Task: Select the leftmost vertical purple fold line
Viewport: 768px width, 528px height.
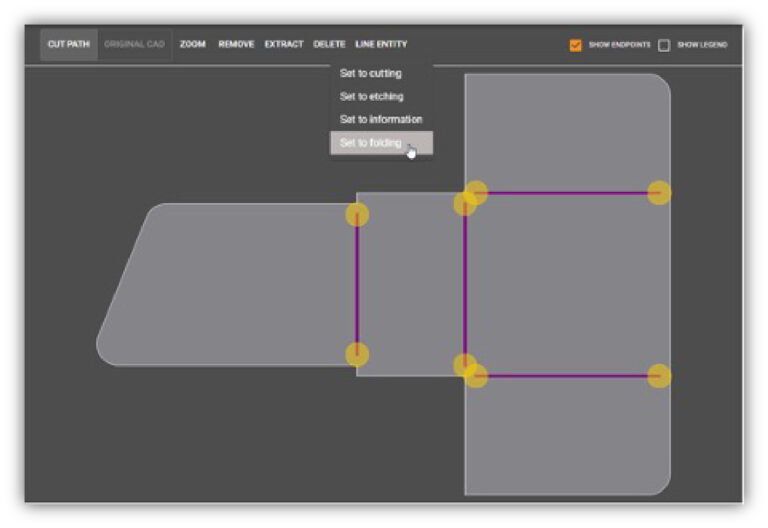Action: [357, 285]
